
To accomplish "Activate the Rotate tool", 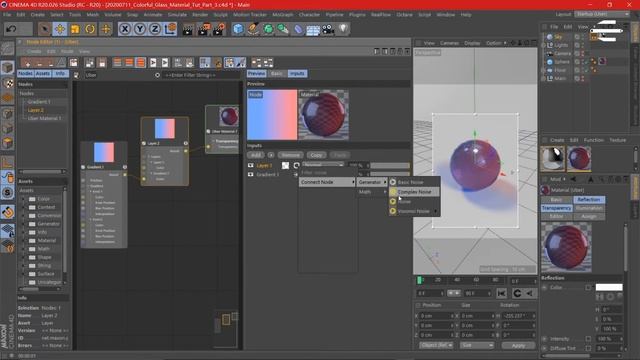I will coord(90,29).
